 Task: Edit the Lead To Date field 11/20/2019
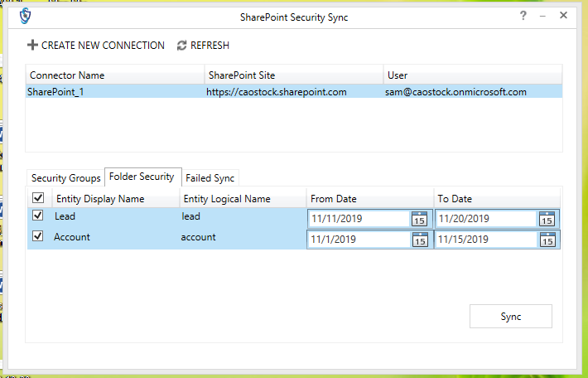click(x=486, y=219)
